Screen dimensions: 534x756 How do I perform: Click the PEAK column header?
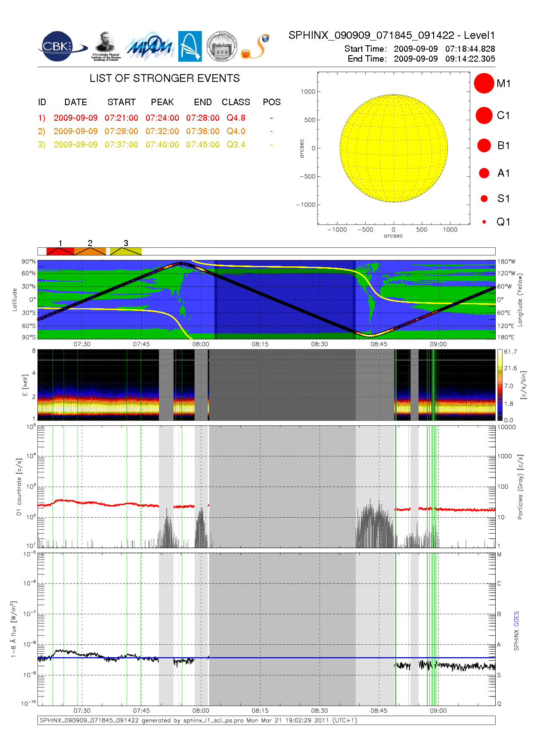(162, 102)
